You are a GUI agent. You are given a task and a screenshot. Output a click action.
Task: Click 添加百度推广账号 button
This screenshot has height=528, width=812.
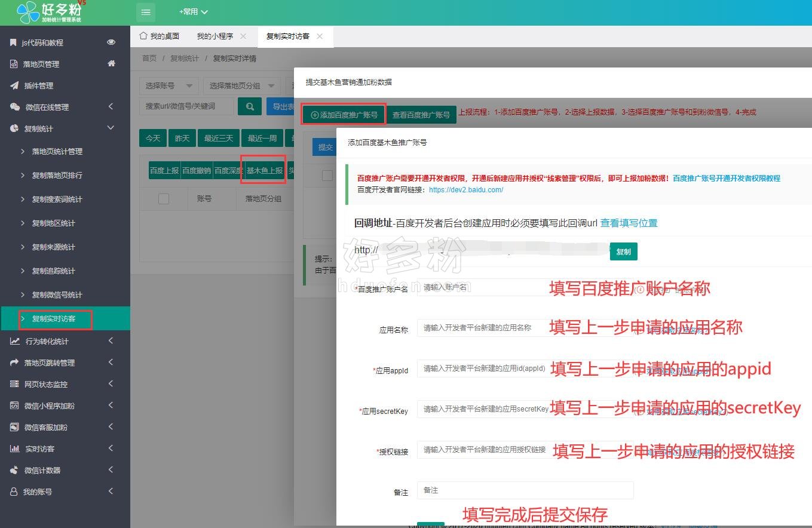tap(344, 115)
